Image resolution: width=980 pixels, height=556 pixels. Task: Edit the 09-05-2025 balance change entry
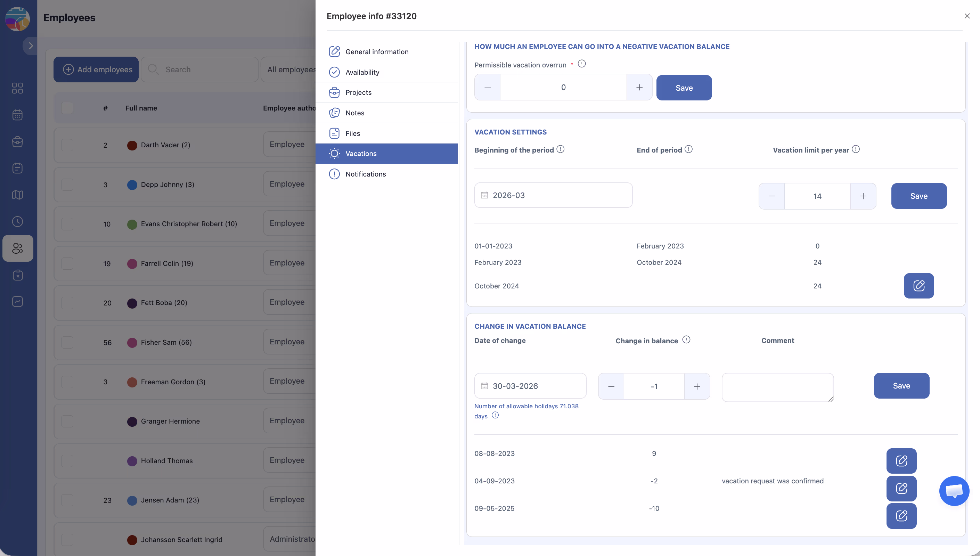[x=901, y=516]
